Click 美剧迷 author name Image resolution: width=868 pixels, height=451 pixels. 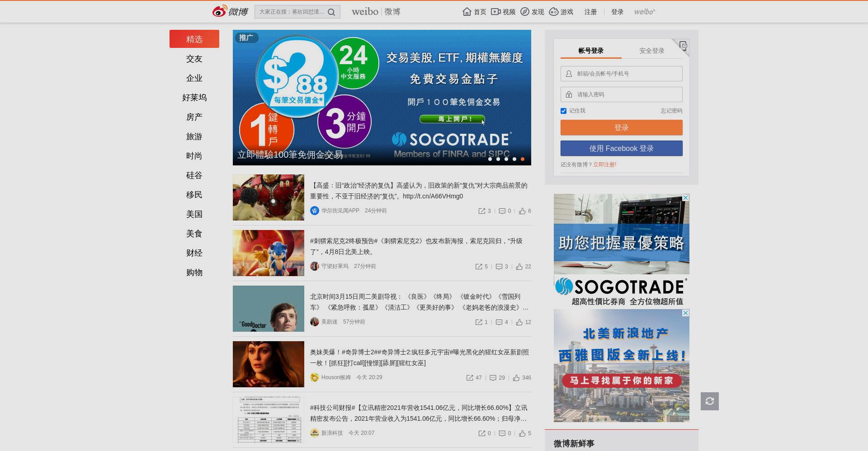coord(330,322)
